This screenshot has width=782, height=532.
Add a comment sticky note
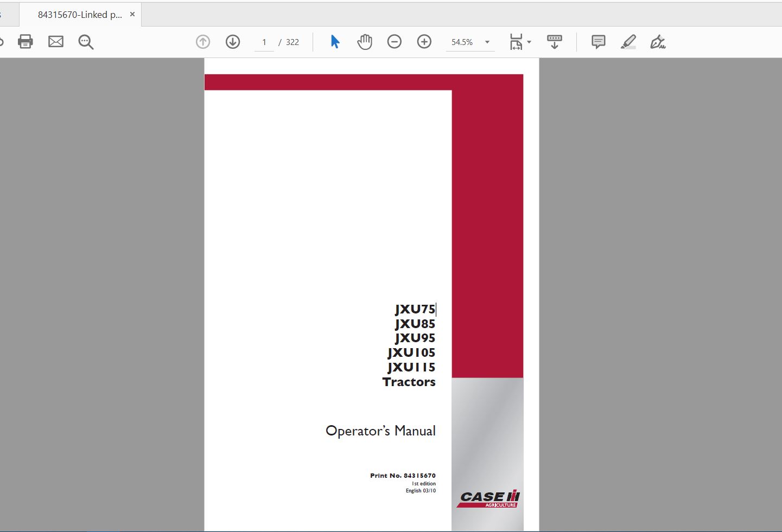click(599, 42)
